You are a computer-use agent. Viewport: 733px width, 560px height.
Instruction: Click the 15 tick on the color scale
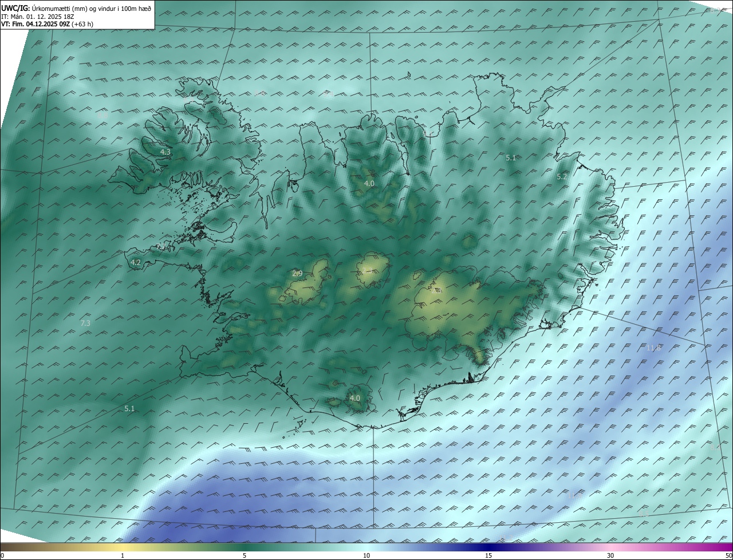click(488, 555)
